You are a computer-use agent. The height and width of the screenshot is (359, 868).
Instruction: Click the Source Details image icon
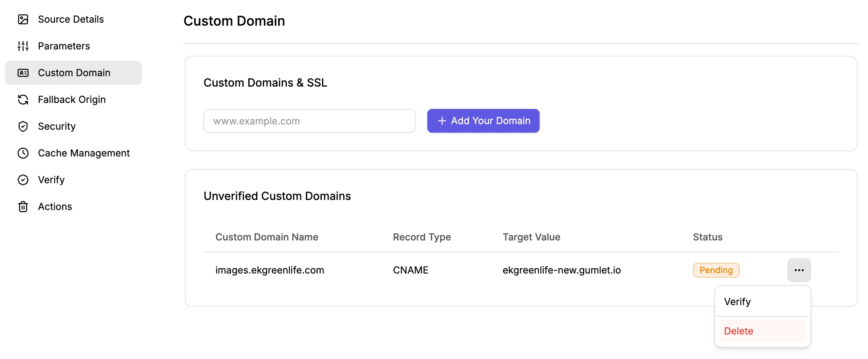(23, 19)
